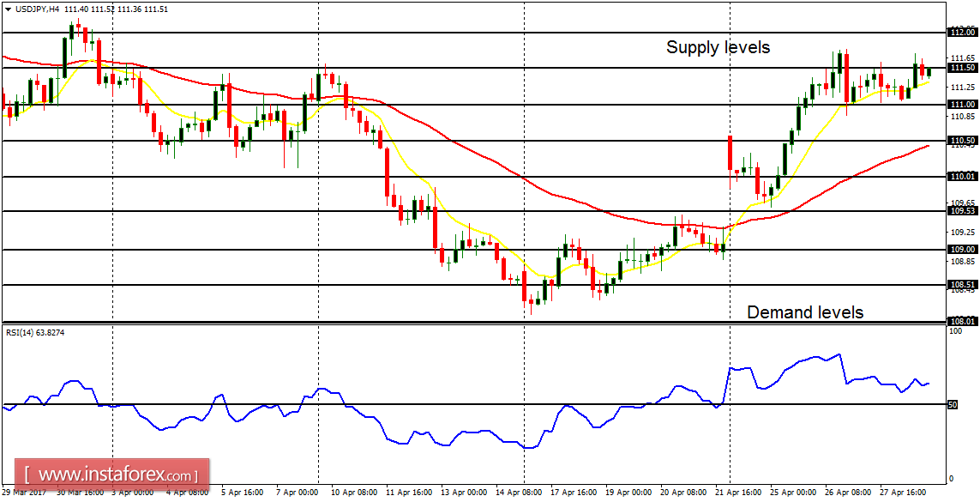Click the '14 Apr 08:00' time label
The width and height of the screenshot is (980, 502).
point(520,493)
